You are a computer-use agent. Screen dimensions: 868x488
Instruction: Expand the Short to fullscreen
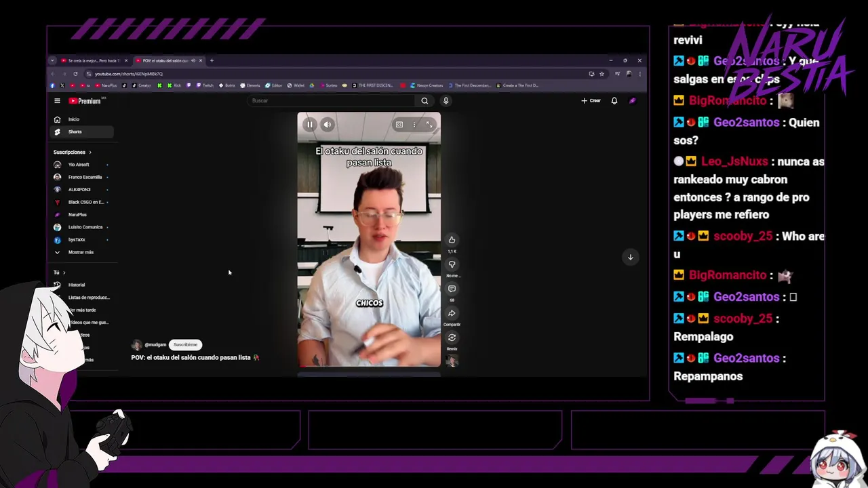coord(429,124)
